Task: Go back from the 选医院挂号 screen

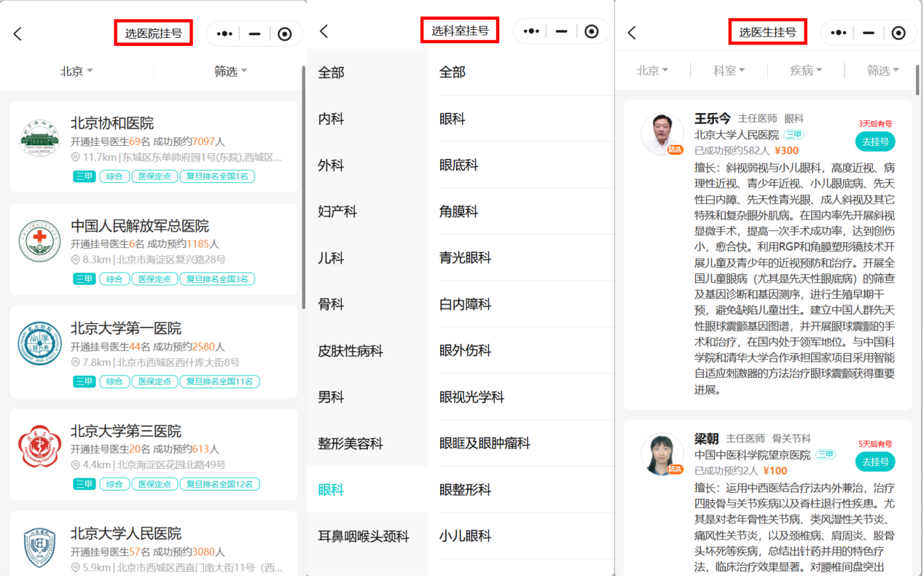Action: tap(18, 33)
